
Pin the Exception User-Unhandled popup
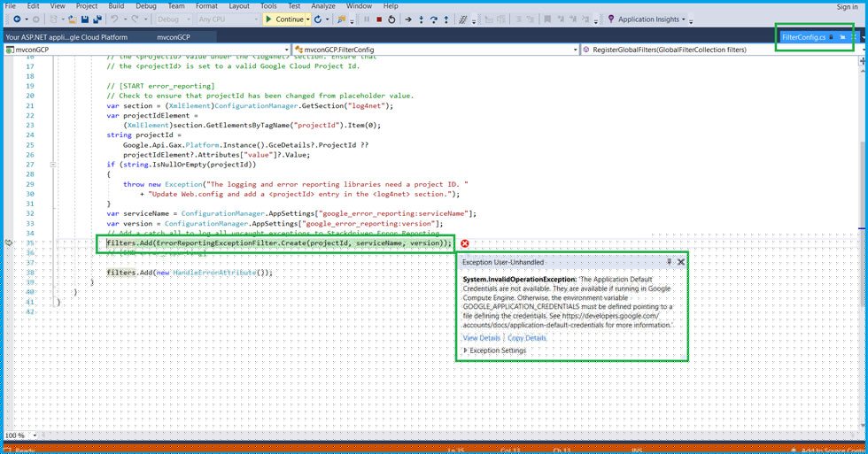[669, 262]
